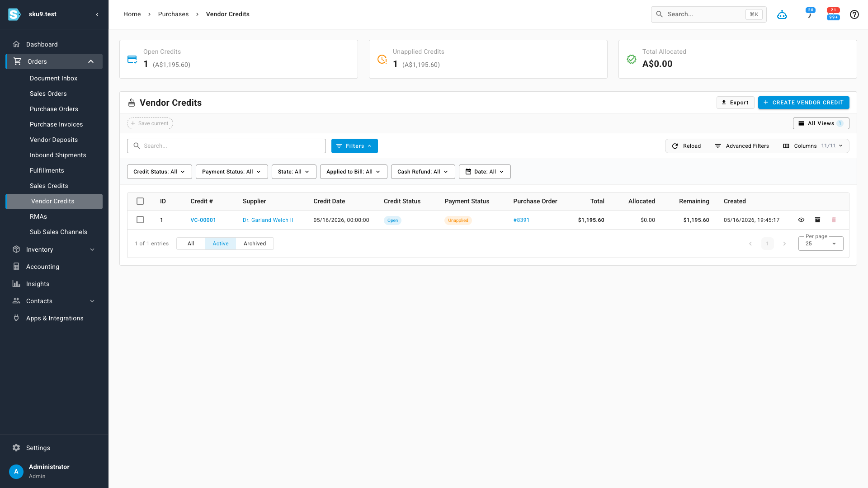The height and width of the screenshot is (488, 868).
Task: Reload the vendor credits table
Action: click(x=686, y=146)
